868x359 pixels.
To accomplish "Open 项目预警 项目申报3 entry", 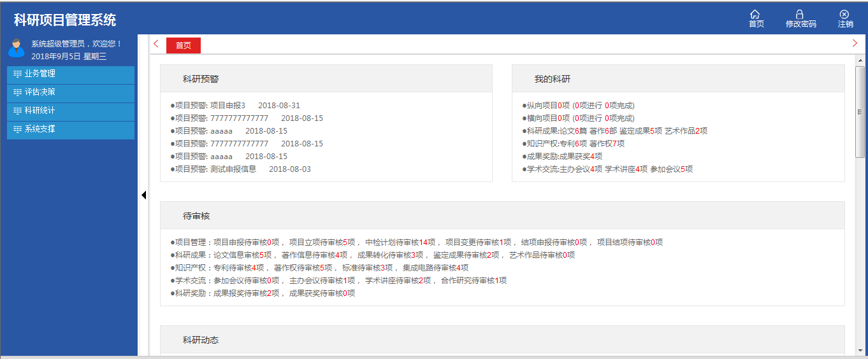I will pos(235,106).
